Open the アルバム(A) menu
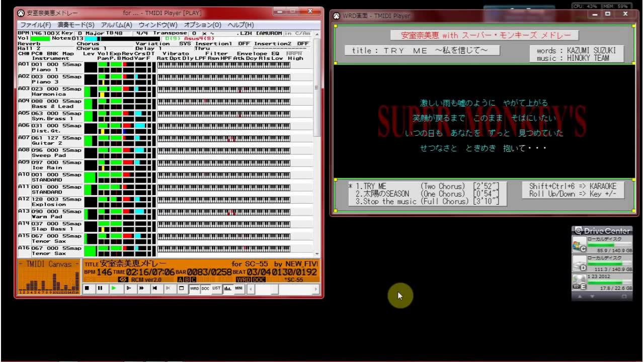The width and height of the screenshot is (644, 362). 116,25
